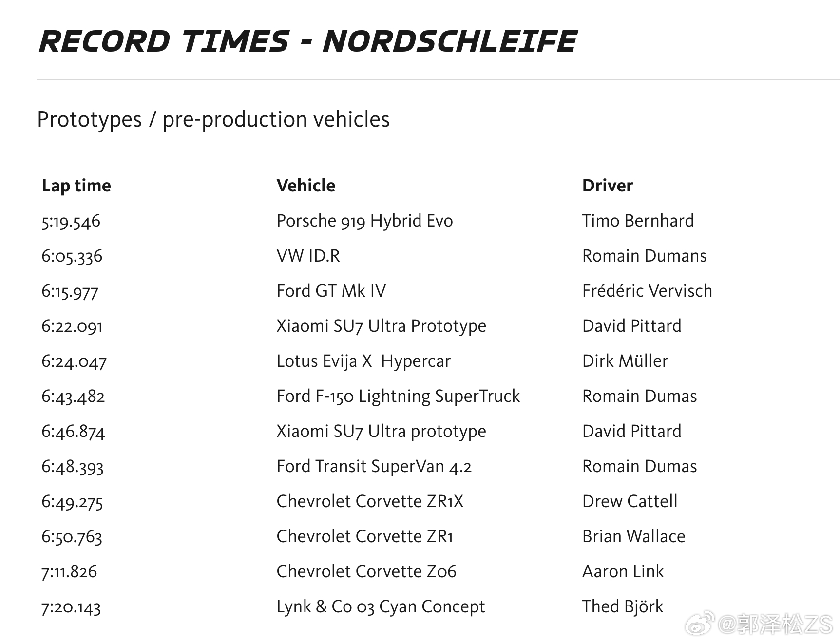Click the Vehicle column header
The image size is (840, 644).
305,186
